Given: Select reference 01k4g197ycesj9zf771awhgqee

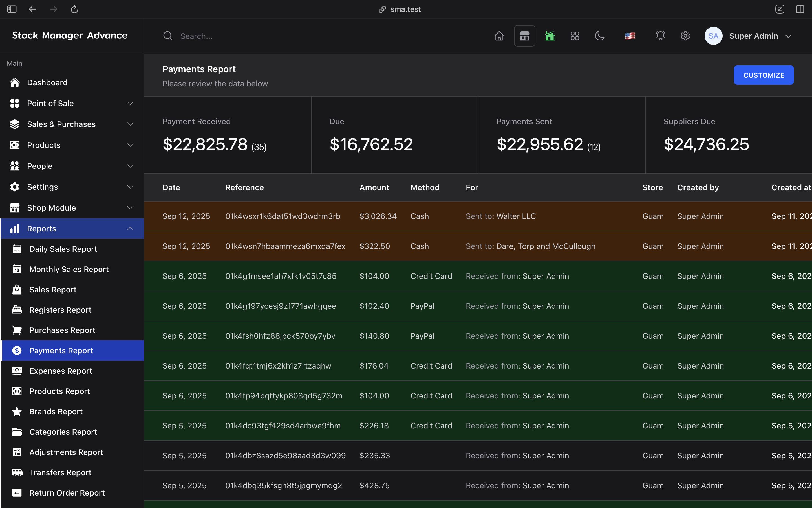Looking at the screenshot, I should [x=281, y=306].
